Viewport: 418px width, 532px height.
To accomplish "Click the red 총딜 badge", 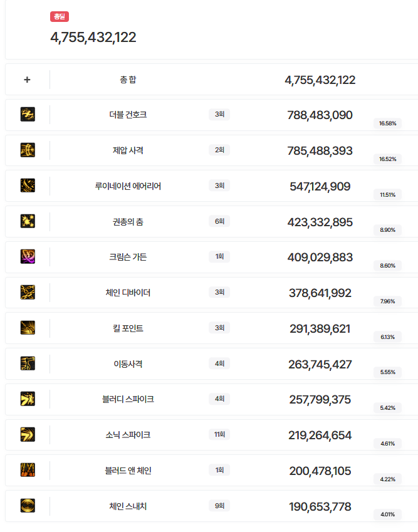I will [60, 17].
